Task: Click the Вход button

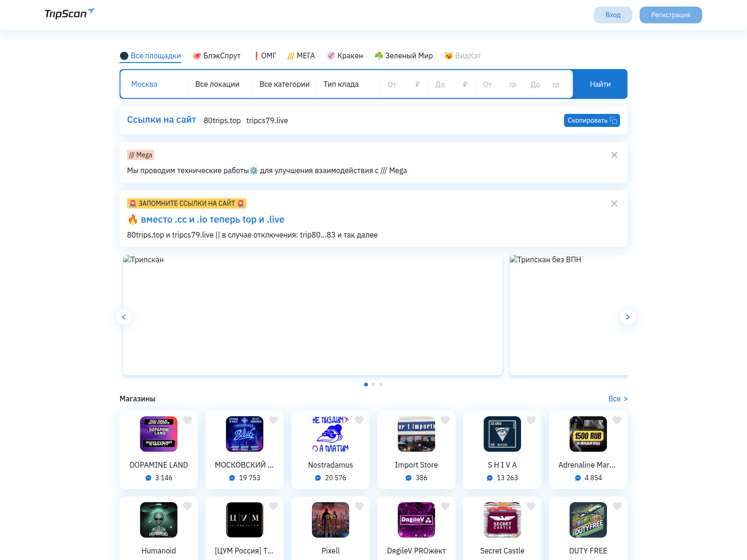Action: [x=613, y=15]
